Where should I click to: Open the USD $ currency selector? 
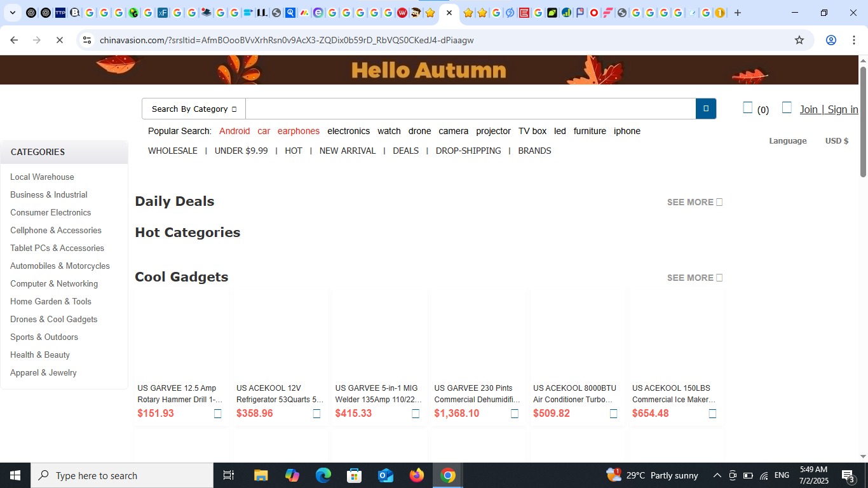tap(837, 141)
